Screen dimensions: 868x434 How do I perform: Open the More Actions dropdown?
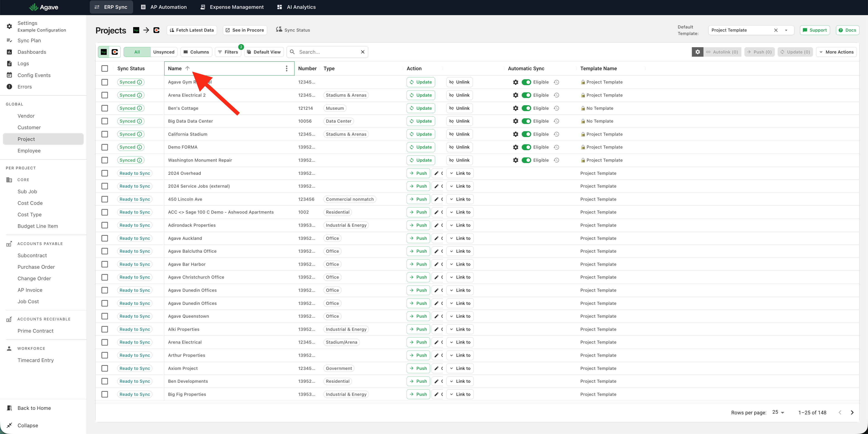[x=836, y=52]
